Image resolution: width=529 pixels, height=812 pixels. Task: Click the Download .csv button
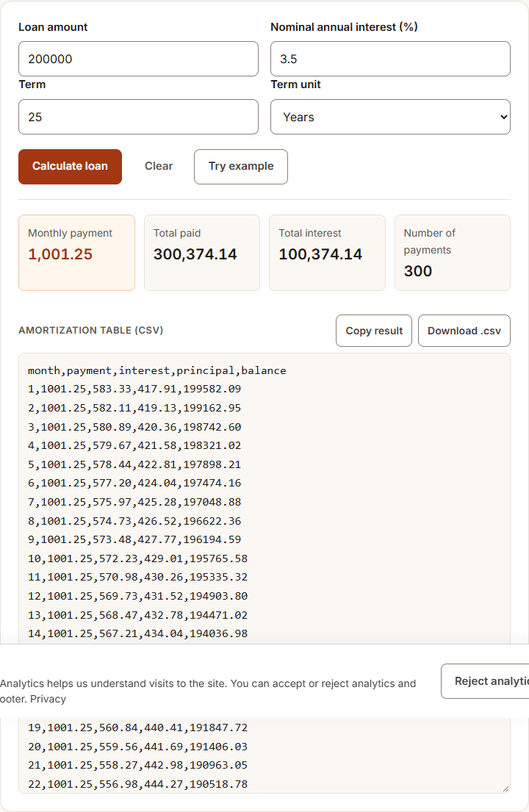coord(464,331)
